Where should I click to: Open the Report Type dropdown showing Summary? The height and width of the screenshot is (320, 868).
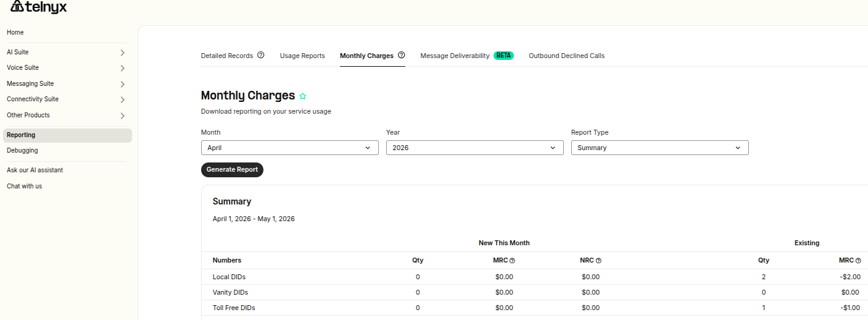[x=660, y=148]
